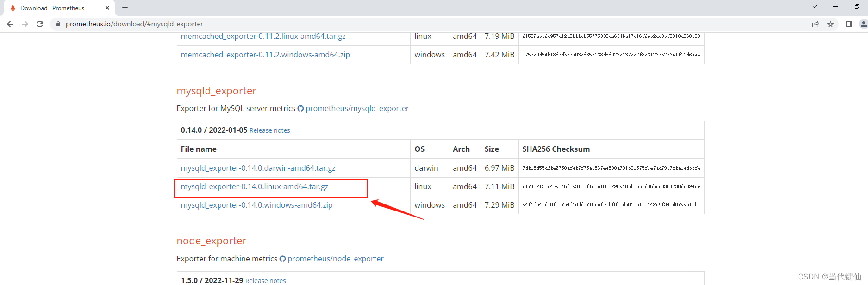Click the 1.5.0 / 2022-11-29 version label

212,280
